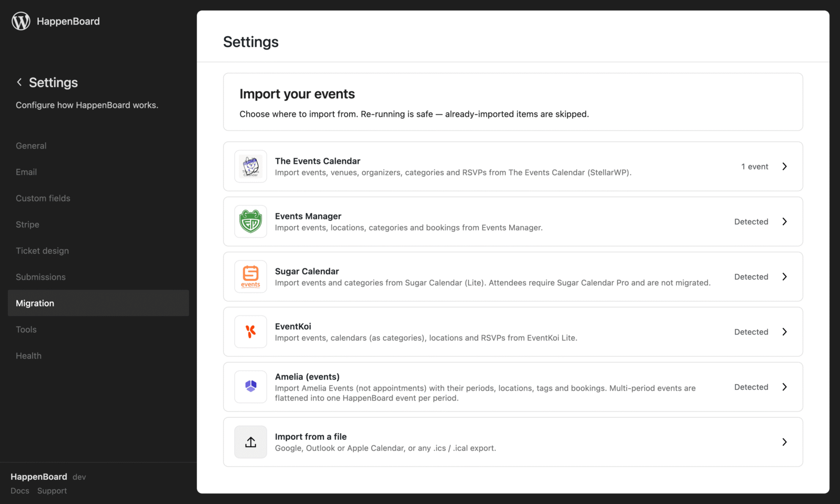Click The Events Calendar plugin icon

tap(250, 166)
